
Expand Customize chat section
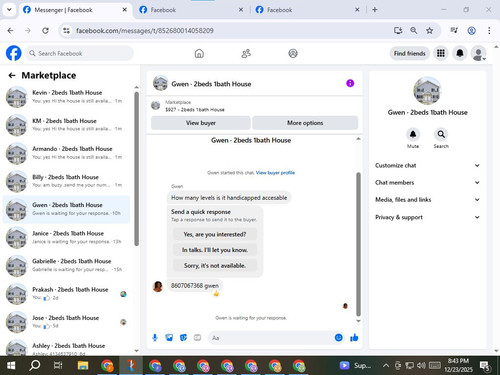coord(427,166)
